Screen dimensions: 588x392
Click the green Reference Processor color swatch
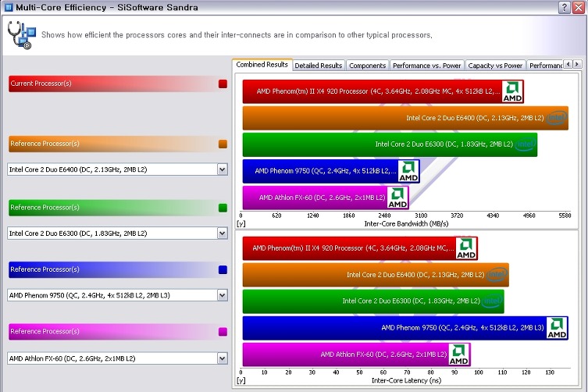tap(223, 208)
